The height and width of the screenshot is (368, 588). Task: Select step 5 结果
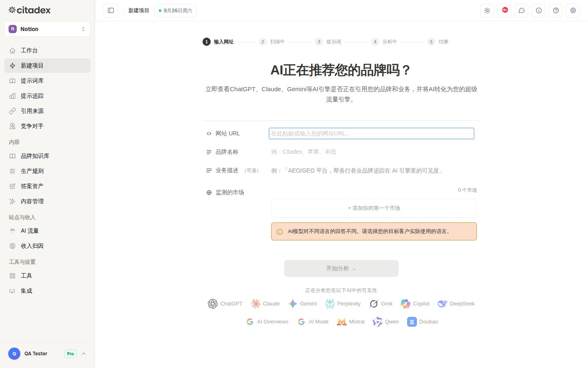[x=438, y=42]
